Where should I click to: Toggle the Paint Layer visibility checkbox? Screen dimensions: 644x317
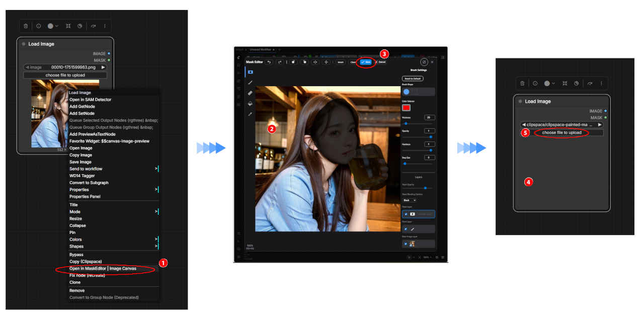pyautogui.click(x=406, y=229)
